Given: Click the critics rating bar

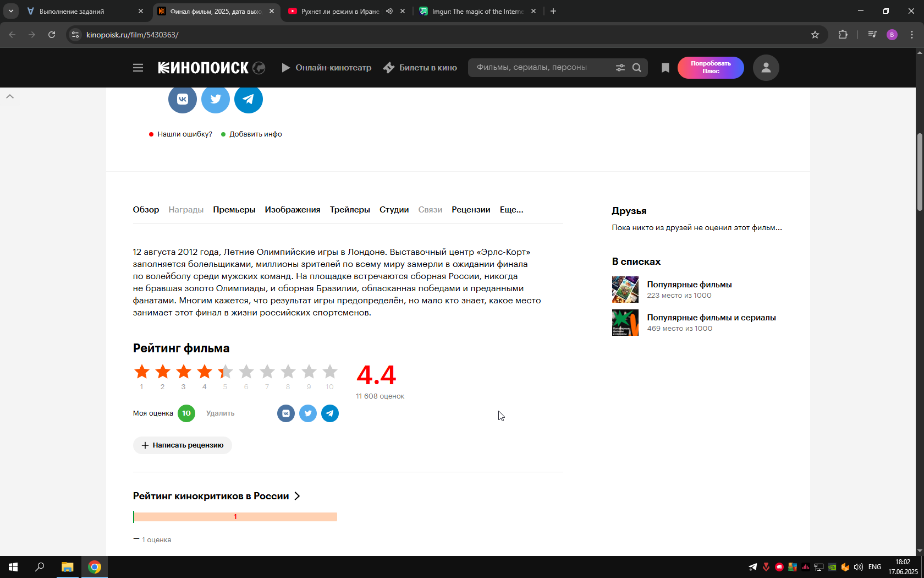Looking at the screenshot, I should pyautogui.click(x=235, y=517).
